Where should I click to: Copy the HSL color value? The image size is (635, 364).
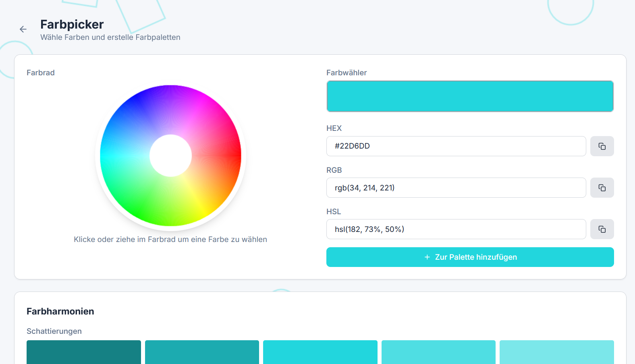[x=602, y=229]
